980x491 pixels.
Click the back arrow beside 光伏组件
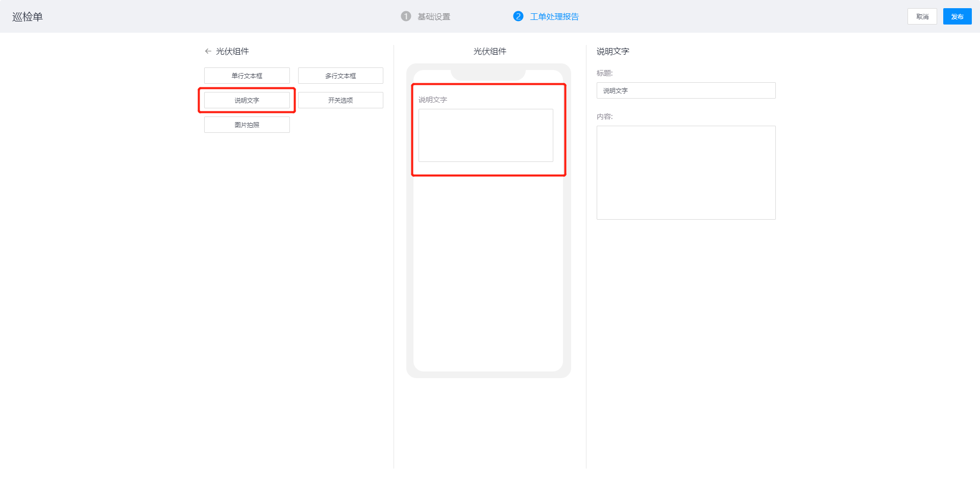(208, 51)
